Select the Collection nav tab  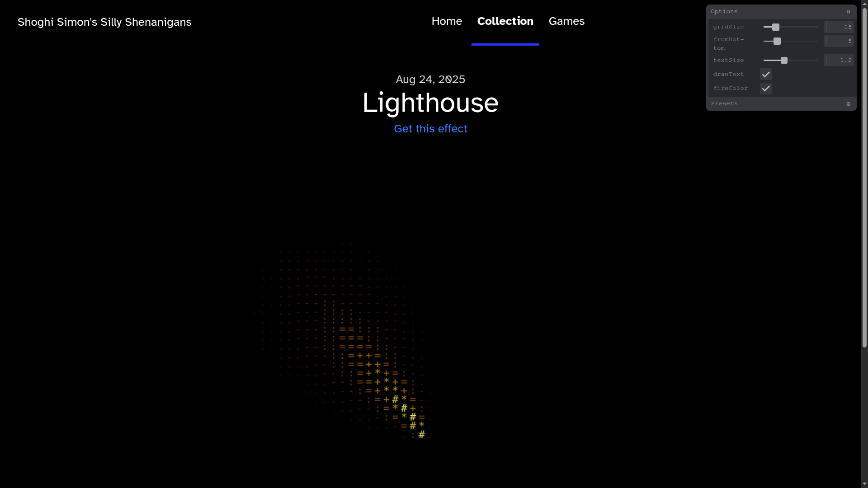click(505, 21)
